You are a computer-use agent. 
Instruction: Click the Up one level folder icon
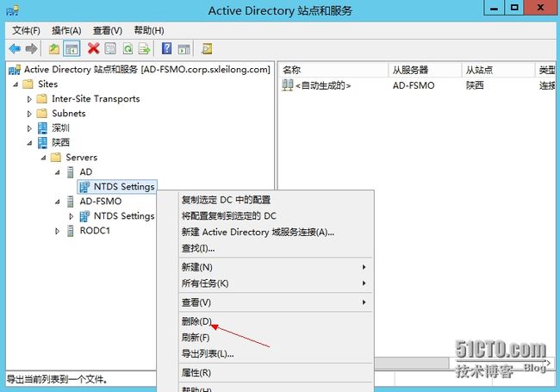(54, 48)
